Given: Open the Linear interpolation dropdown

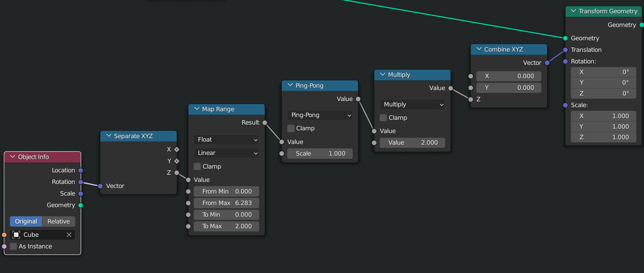Looking at the screenshot, I should click(226, 153).
